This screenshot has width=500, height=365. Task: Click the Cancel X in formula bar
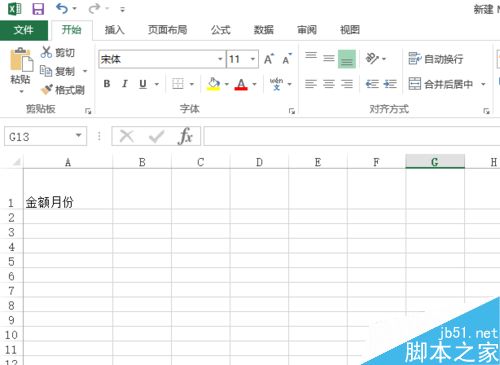pos(127,136)
